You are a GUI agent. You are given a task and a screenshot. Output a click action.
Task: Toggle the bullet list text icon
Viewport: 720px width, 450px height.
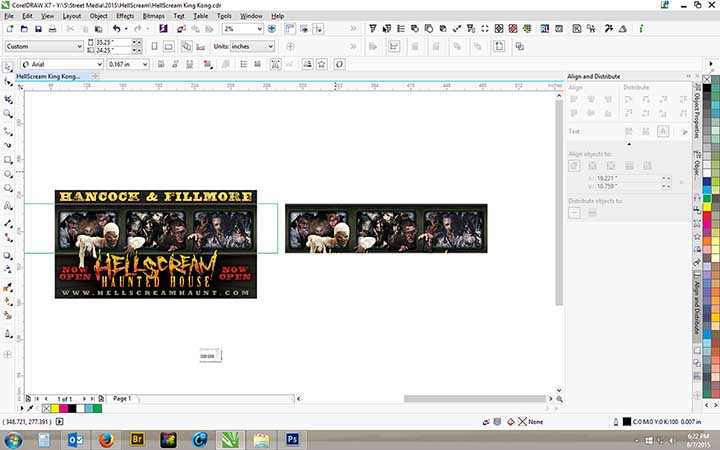point(243,64)
